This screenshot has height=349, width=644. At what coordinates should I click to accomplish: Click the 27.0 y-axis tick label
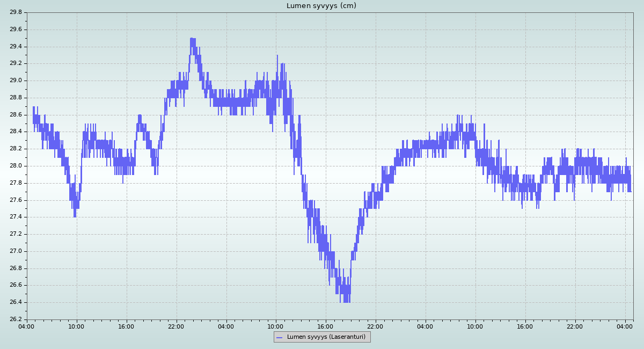click(x=16, y=251)
